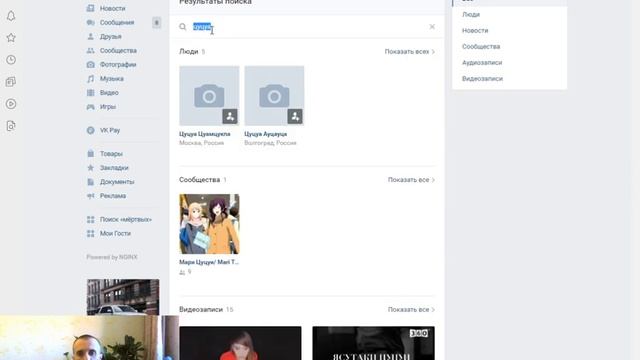Click the star favorites icon in left strip
The width and height of the screenshot is (640, 360).
coord(11,38)
